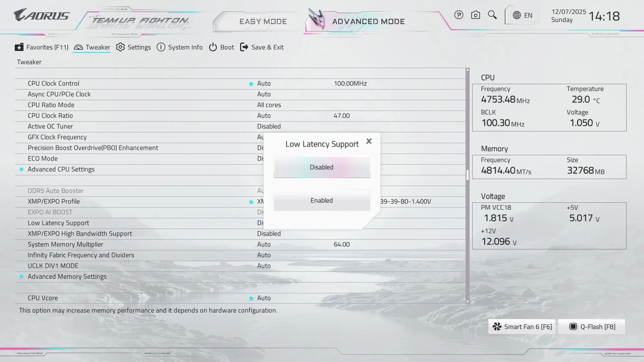This screenshot has width=644, height=362.
Task: Open Active OC Tuner Disabled value
Action: tap(269, 126)
